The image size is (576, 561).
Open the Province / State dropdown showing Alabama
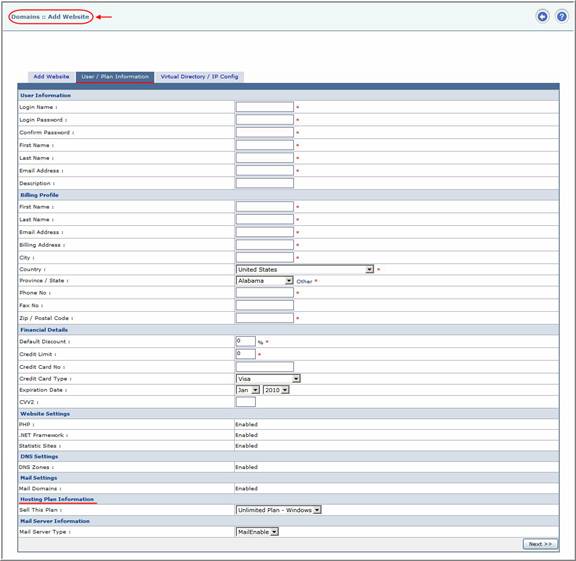[264, 281]
